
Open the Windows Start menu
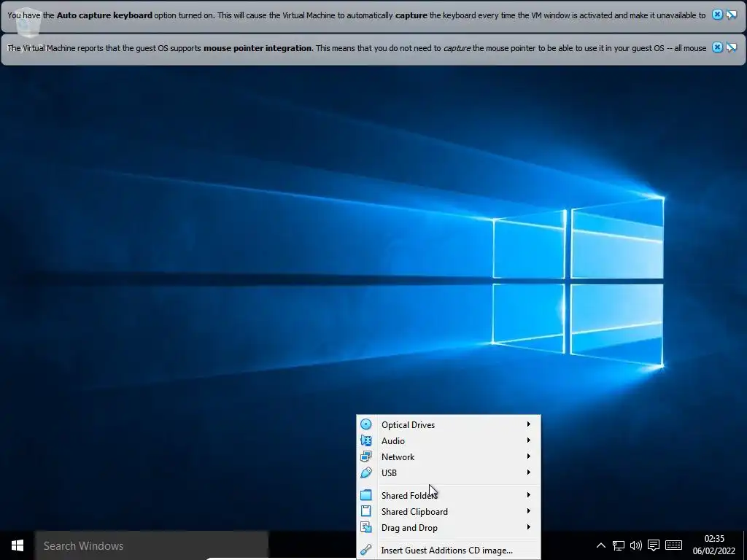coord(18,545)
